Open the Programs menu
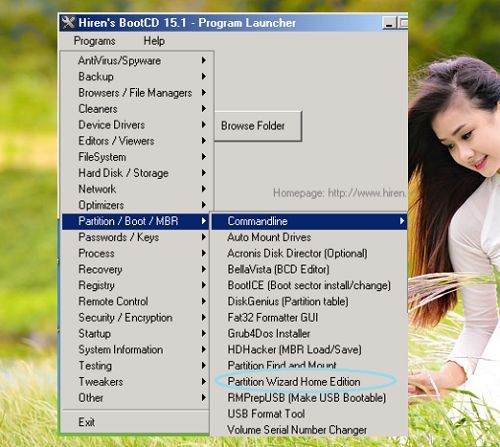This screenshot has width=500, height=447. (x=95, y=41)
